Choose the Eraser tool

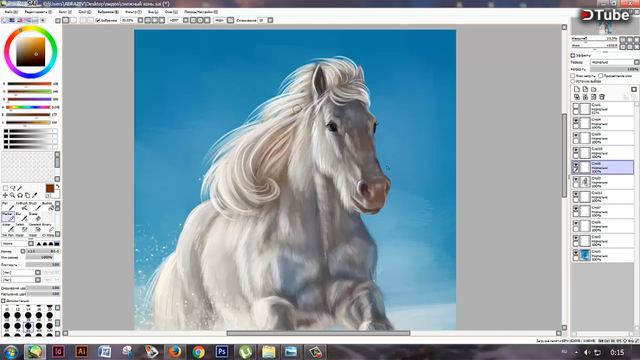pyautogui.click(x=34, y=217)
